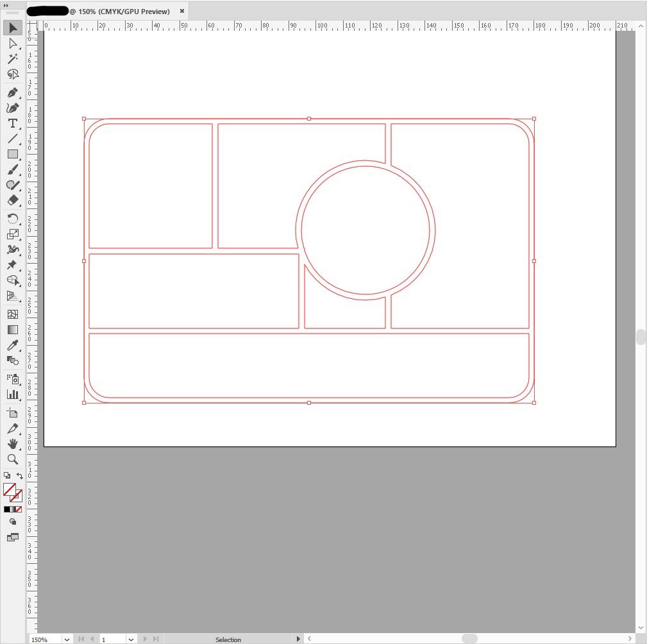
Task: Select the Mesh tool
Action: [x=13, y=314]
